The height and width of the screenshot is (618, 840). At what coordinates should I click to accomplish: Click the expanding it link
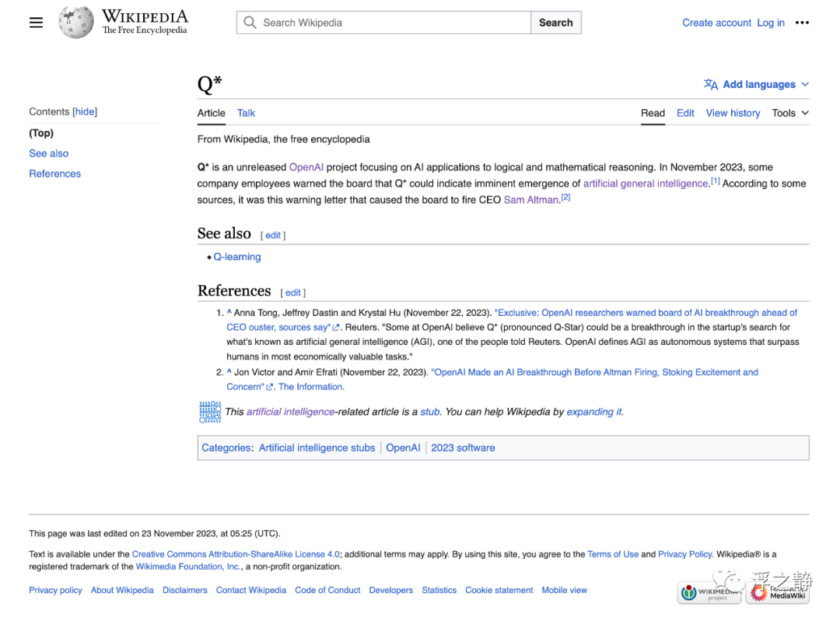coord(594,412)
